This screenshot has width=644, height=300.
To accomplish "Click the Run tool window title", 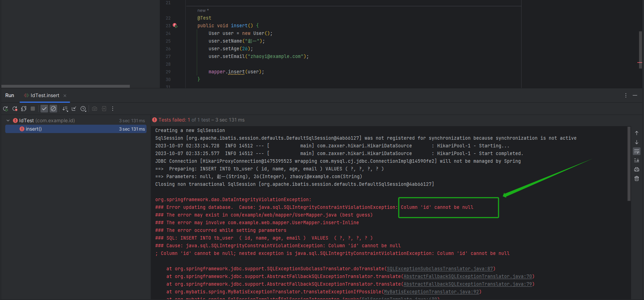I will [10, 95].
